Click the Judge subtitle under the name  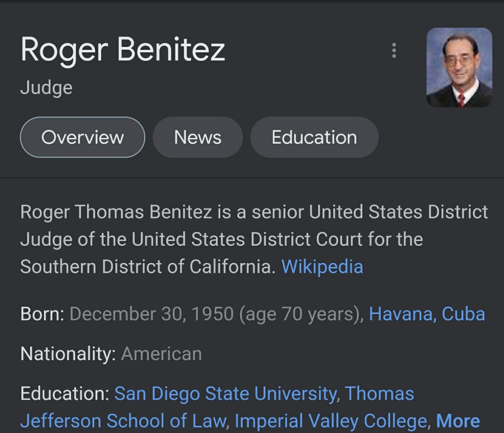click(46, 88)
